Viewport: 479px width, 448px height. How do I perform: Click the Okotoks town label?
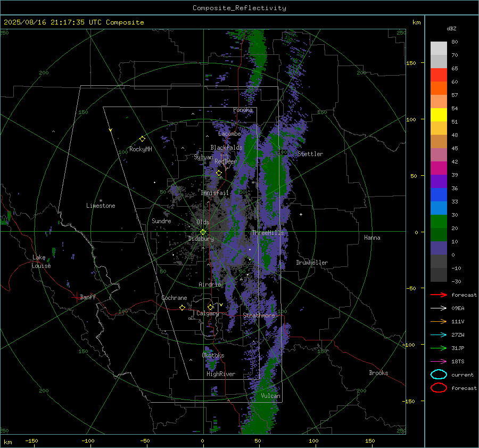[213, 355]
